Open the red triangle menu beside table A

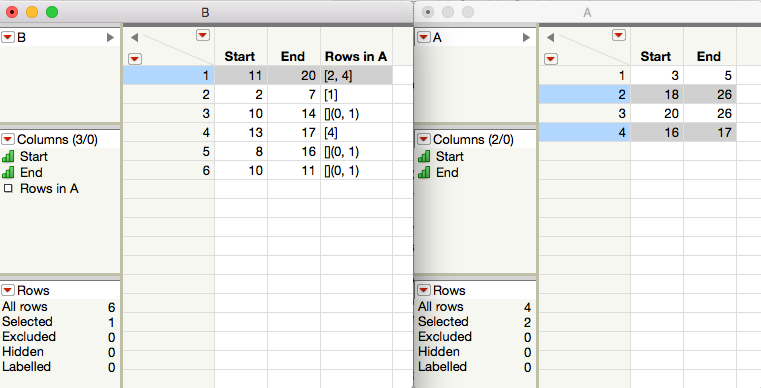pyautogui.click(x=424, y=37)
